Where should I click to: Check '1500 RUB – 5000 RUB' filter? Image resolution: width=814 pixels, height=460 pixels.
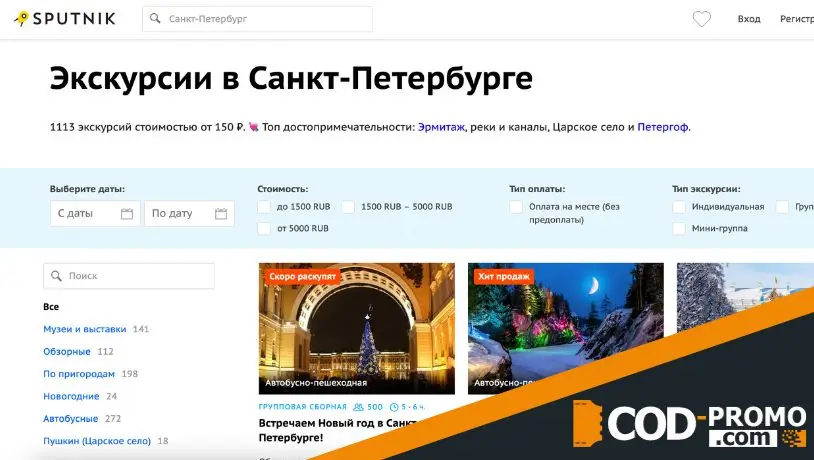(x=348, y=207)
